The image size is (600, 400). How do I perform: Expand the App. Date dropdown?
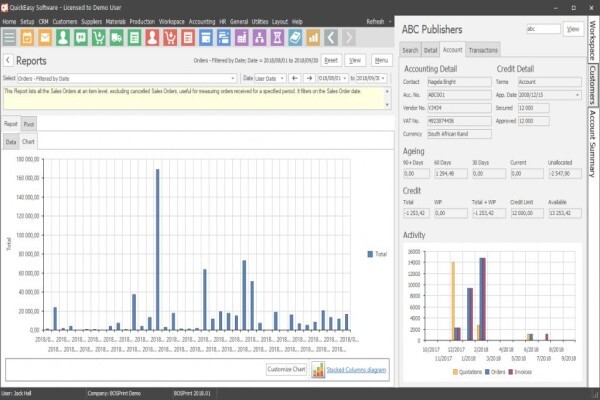tap(577, 95)
